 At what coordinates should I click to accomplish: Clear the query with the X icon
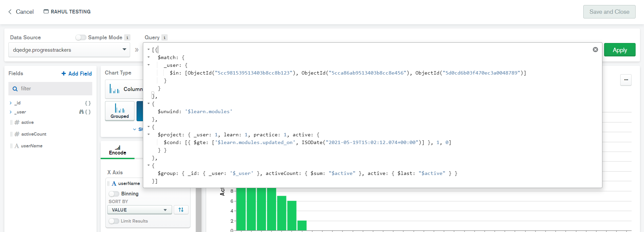pyautogui.click(x=595, y=50)
